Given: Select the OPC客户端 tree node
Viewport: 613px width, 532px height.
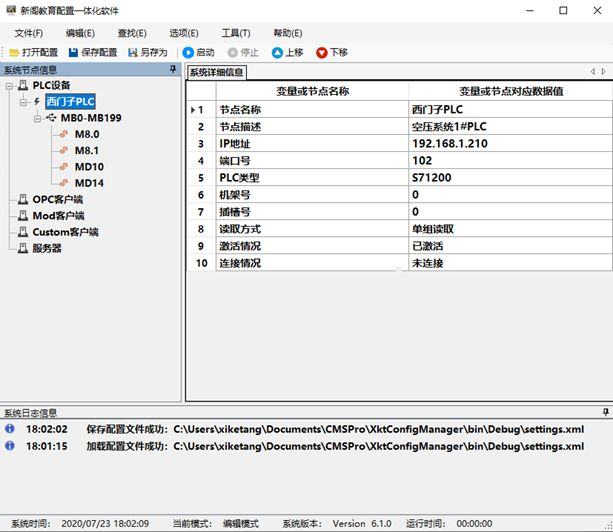Looking at the screenshot, I should click(57, 199).
